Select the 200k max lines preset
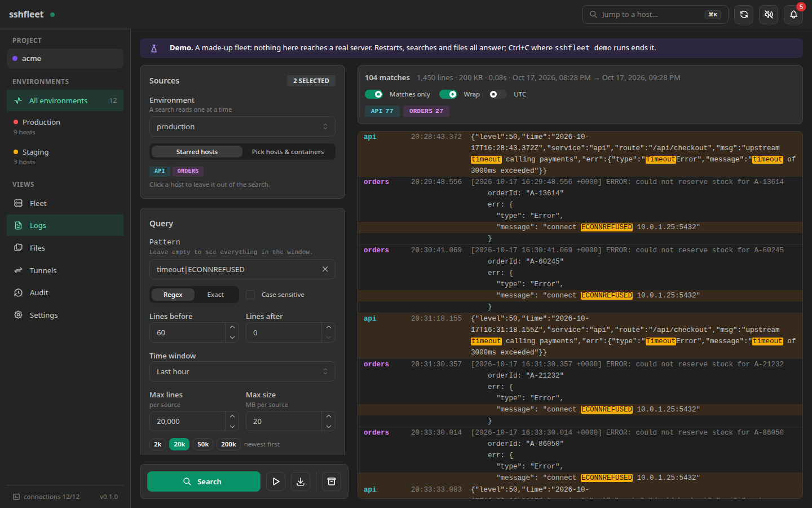 pyautogui.click(x=228, y=444)
